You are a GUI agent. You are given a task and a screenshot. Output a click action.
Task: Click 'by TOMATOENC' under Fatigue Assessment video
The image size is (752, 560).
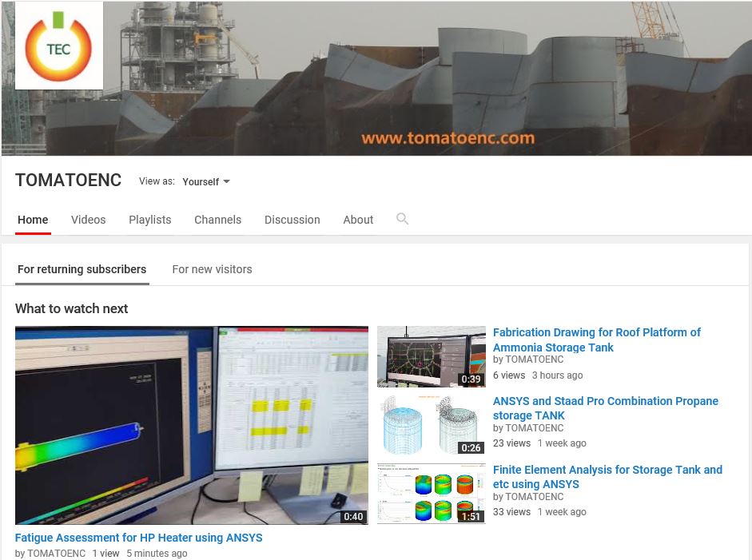click(50, 554)
